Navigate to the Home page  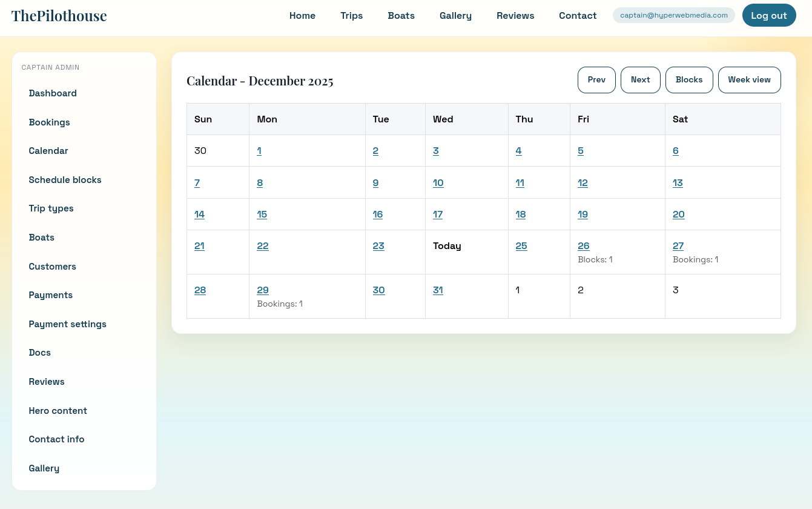point(302,16)
